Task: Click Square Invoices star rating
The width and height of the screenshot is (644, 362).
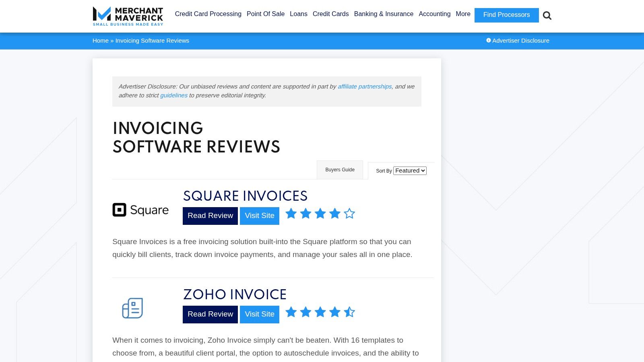Action: click(320, 214)
